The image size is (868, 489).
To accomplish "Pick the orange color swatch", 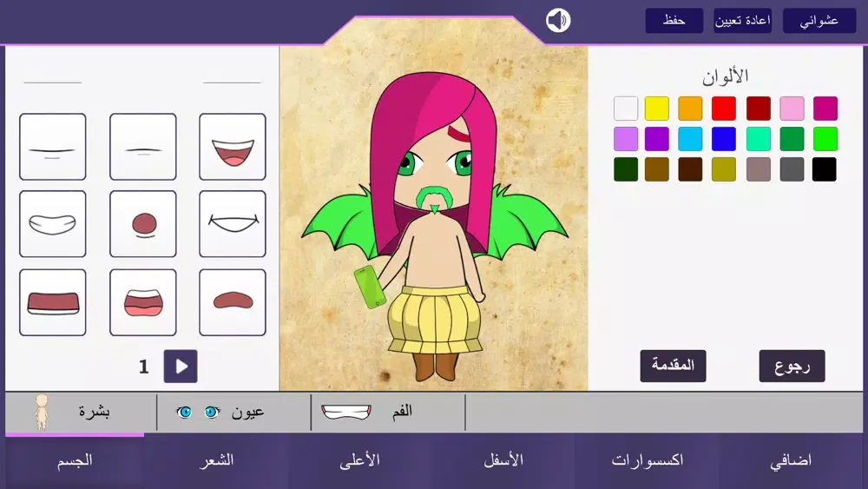I will 690,109.
